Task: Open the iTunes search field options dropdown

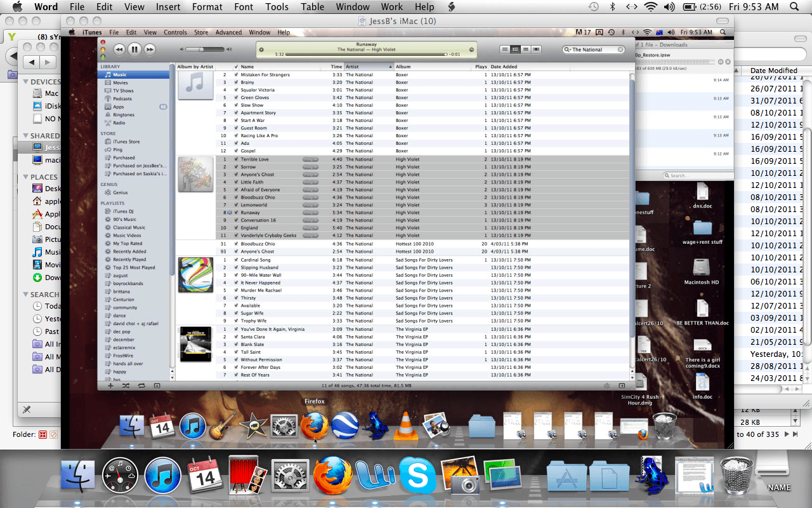Action: (568, 50)
